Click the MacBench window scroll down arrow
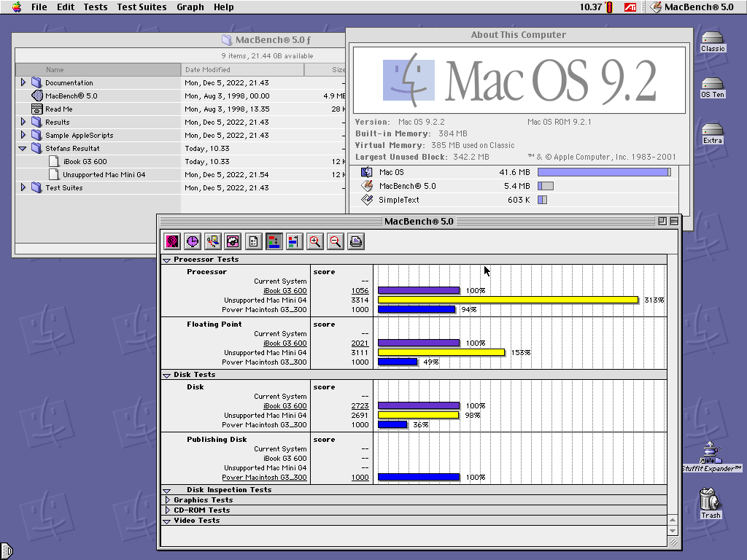The image size is (747, 560). (673, 531)
